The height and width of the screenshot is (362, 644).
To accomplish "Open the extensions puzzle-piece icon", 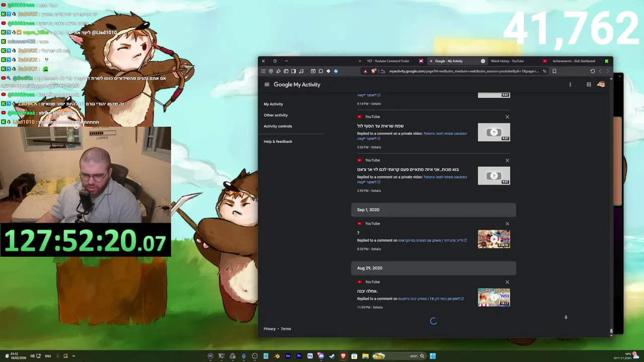I will pos(320,71).
